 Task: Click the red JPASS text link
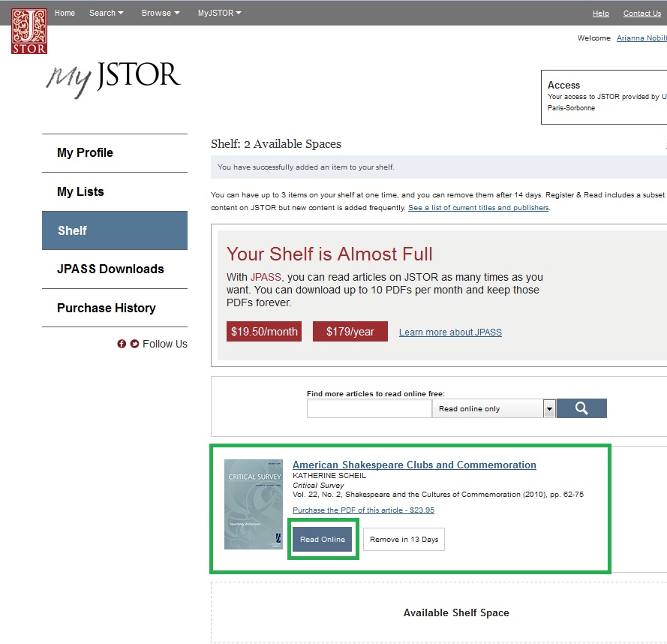(x=266, y=277)
